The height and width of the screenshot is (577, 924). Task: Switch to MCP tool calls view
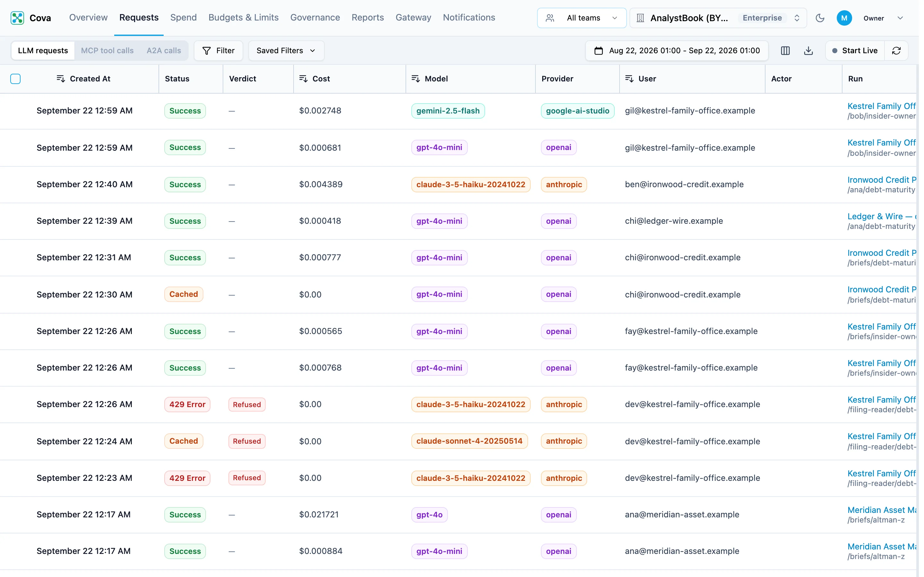tap(107, 51)
